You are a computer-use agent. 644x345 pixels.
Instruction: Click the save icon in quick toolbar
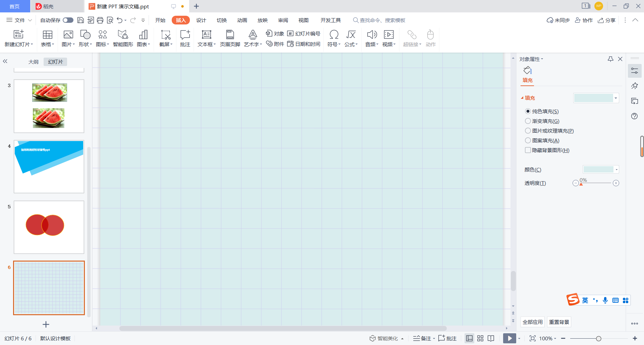[80, 20]
